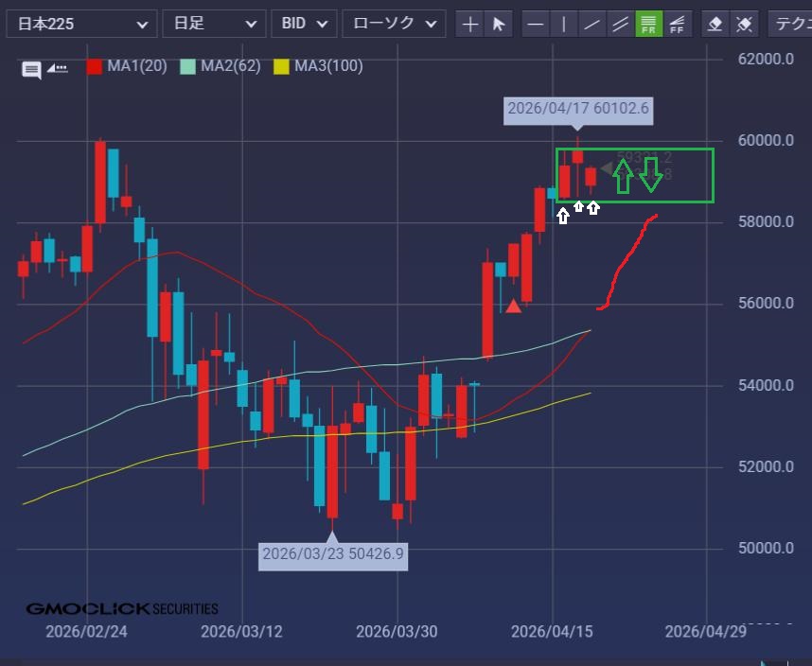Open the ローソク chart type dropdown
Screen dimensions: 812x666
tap(394, 24)
